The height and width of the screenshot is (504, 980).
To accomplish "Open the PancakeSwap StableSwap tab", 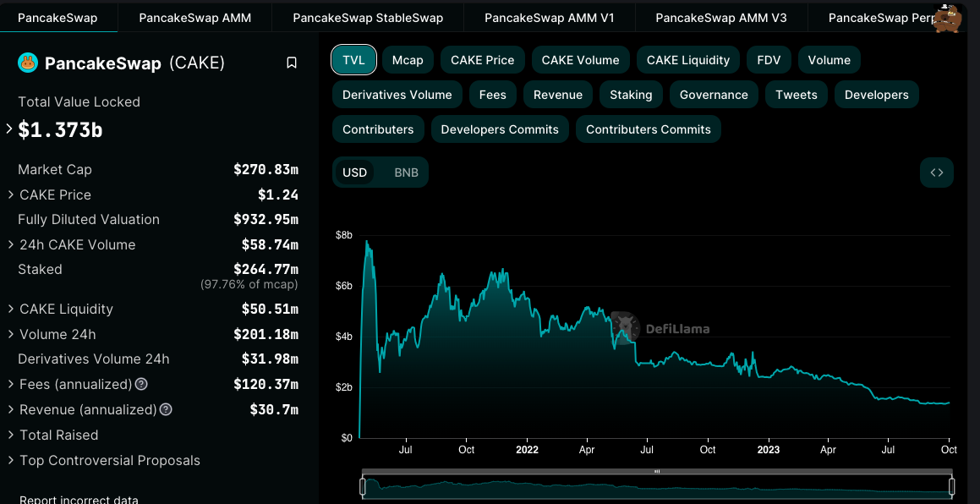I will click(367, 18).
